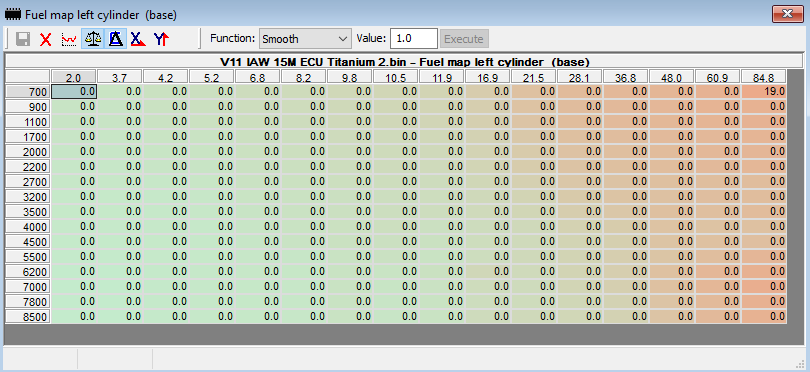Select column header 60.9
This screenshot has height=372, width=810.
(x=717, y=77)
